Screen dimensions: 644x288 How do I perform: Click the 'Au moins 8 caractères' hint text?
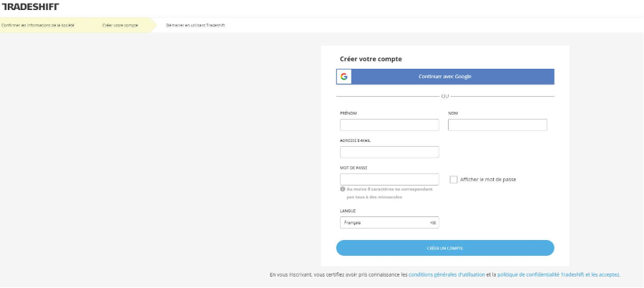coord(389,193)
